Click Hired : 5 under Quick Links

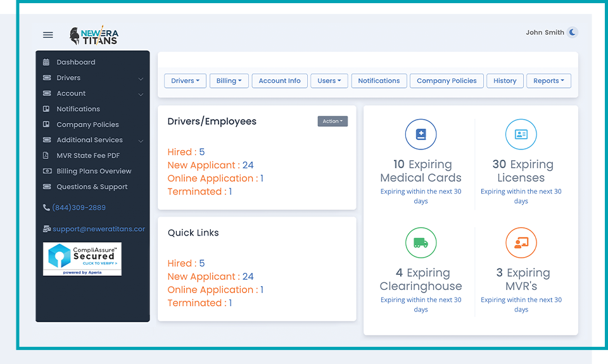coord(186,263)
